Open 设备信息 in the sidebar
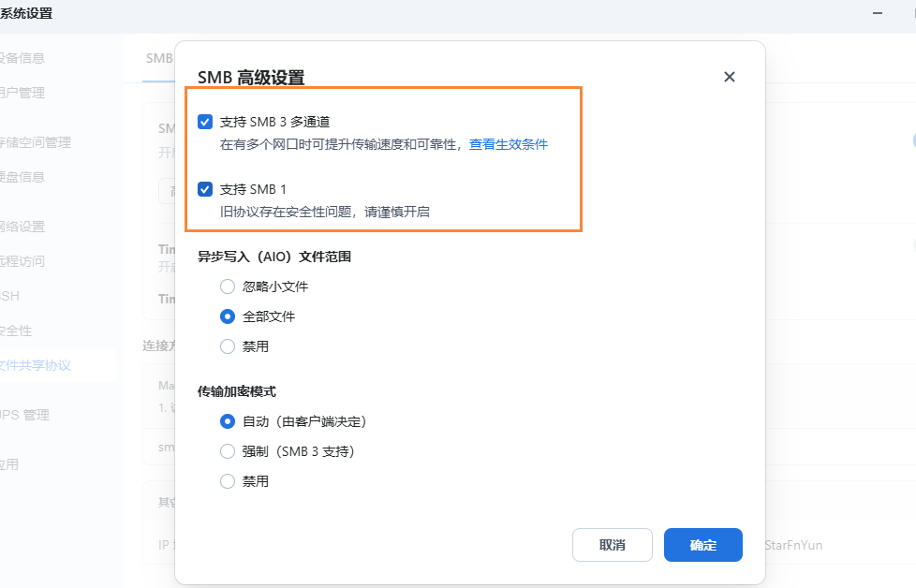 coord(22,58)
